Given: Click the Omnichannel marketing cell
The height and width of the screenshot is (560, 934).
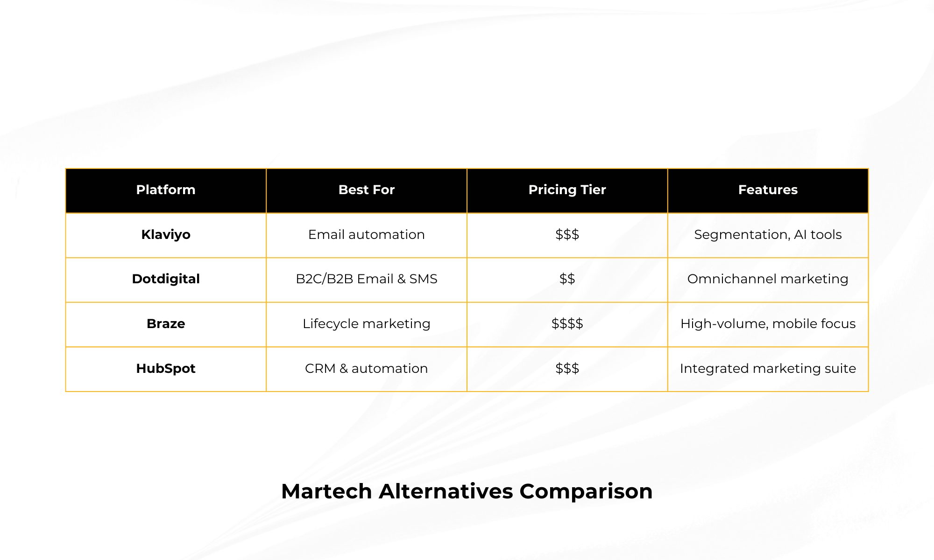Looking at the screenshot, I should (768, 279).
